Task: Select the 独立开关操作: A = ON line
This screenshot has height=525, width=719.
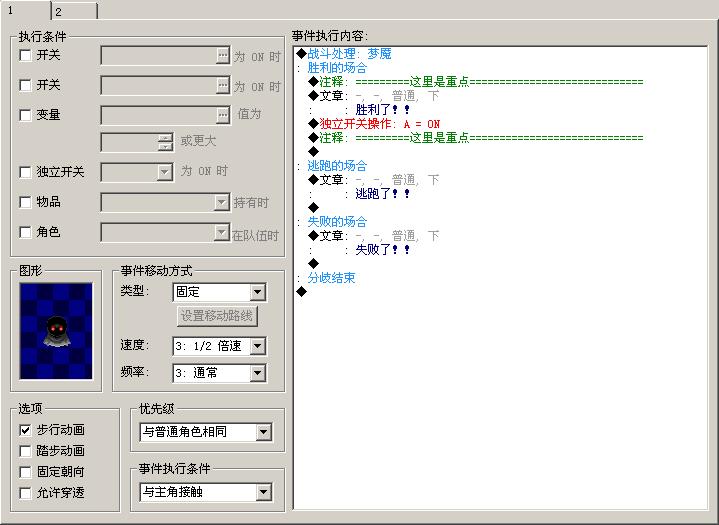Action: 374,124
